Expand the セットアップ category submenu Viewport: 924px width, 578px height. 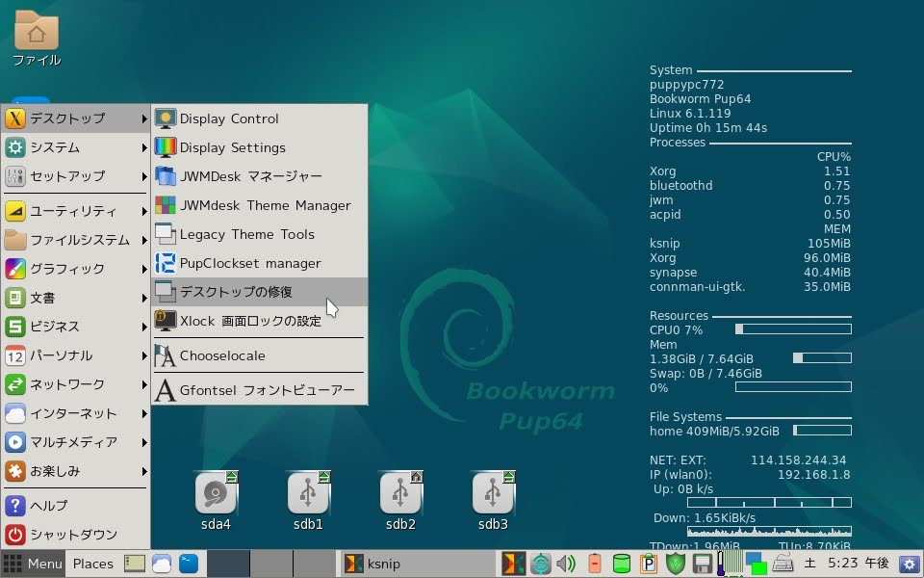coord(75,176)
